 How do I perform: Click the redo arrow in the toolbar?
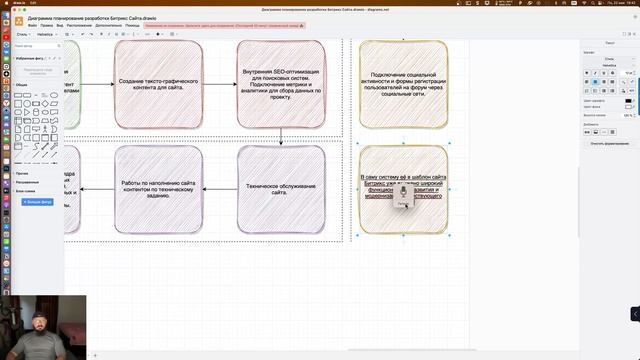click(91, 34)
